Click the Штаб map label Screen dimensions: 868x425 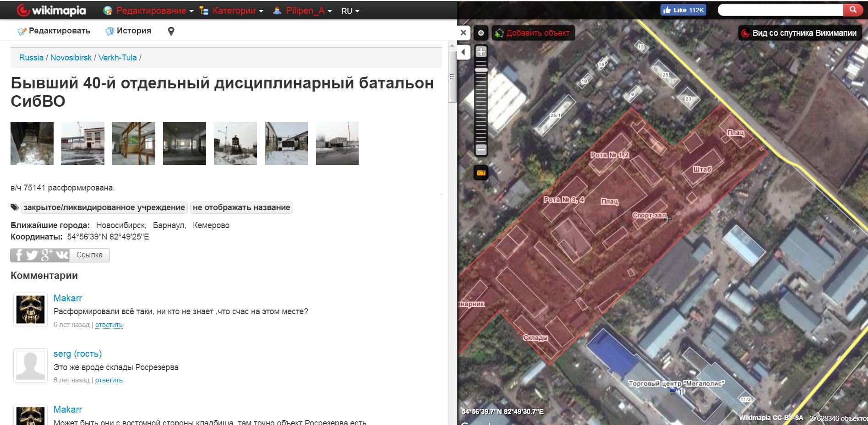click(x=702, y=169)
